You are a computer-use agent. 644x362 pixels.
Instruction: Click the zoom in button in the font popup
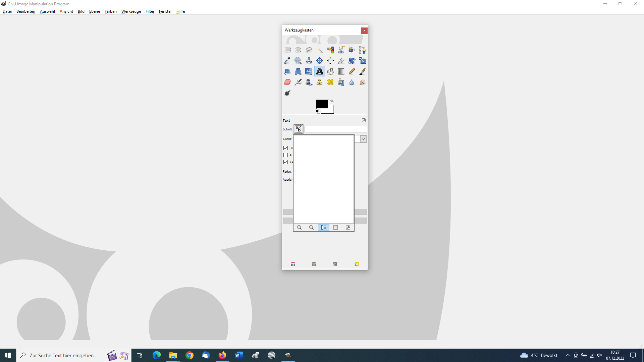311,227
